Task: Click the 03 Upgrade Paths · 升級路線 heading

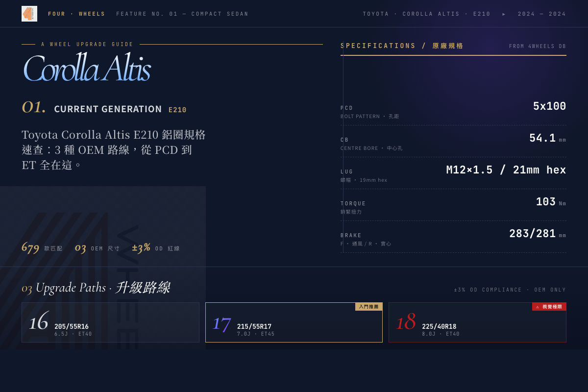Action: coord(96,288)
